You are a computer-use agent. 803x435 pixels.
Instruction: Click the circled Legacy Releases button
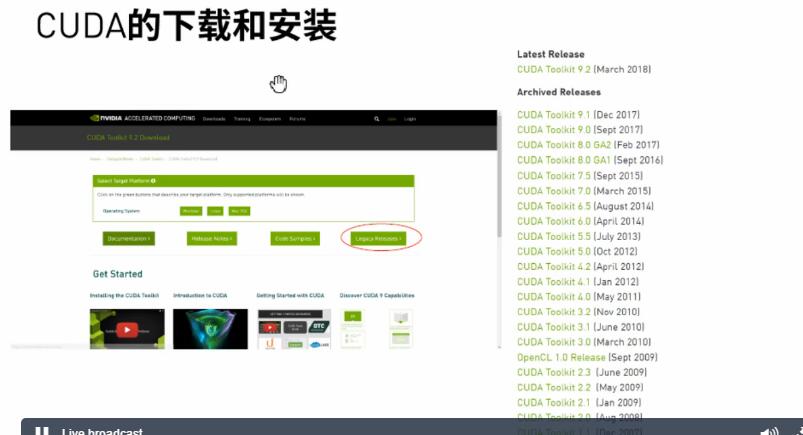(x=379, y=238)
